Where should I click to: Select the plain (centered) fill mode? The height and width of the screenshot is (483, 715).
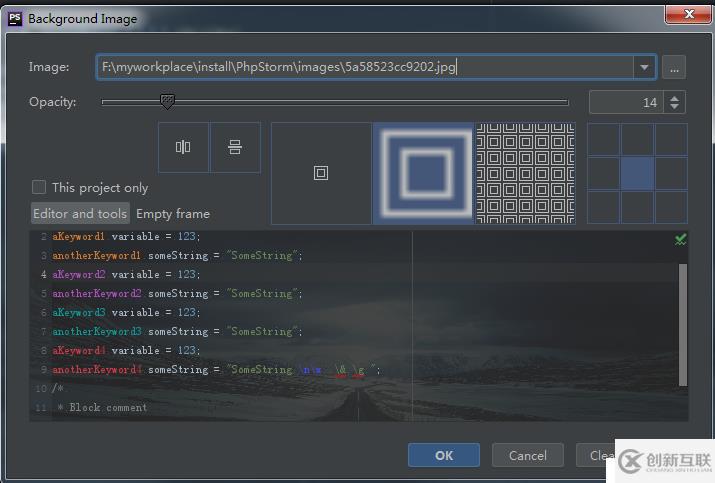click(321, 173)
